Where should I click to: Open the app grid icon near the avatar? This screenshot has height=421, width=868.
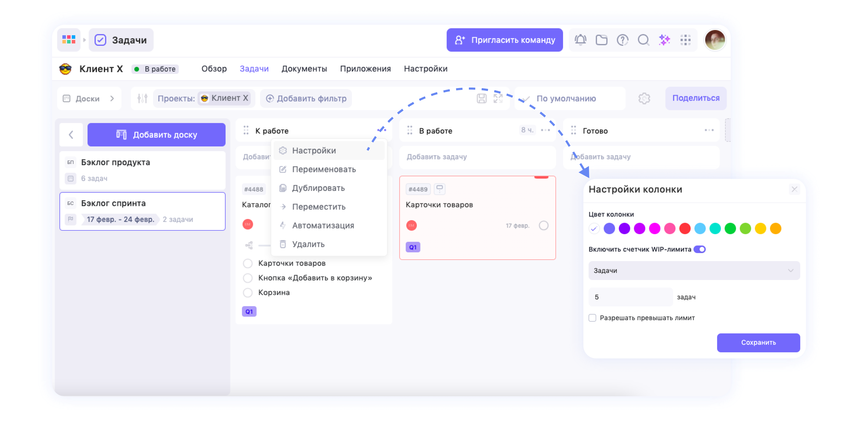click(x=686, y=40)
